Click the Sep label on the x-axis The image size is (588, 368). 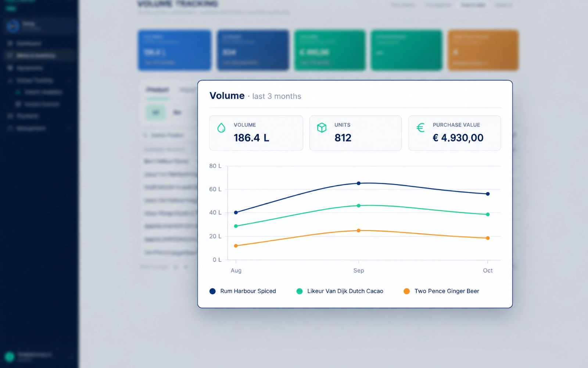359,270
